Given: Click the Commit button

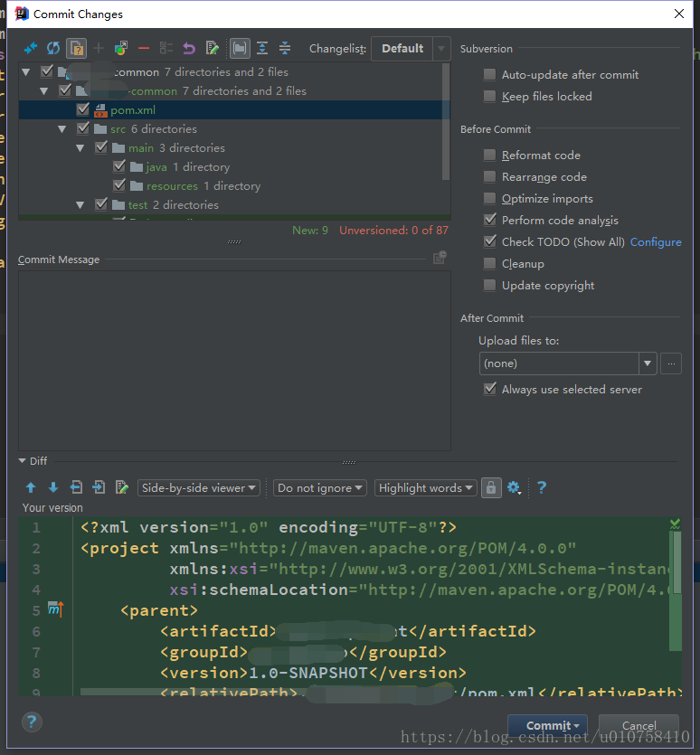Looking at the screenshot, I should click(x=547, y=725).
